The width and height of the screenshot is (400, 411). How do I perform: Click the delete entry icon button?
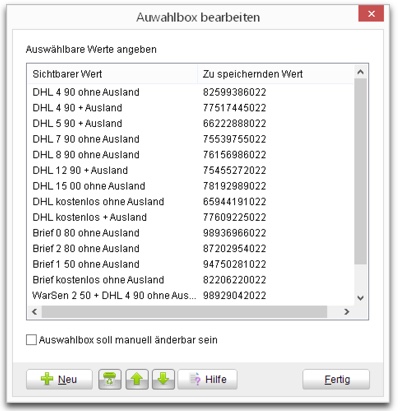[110, 379]
